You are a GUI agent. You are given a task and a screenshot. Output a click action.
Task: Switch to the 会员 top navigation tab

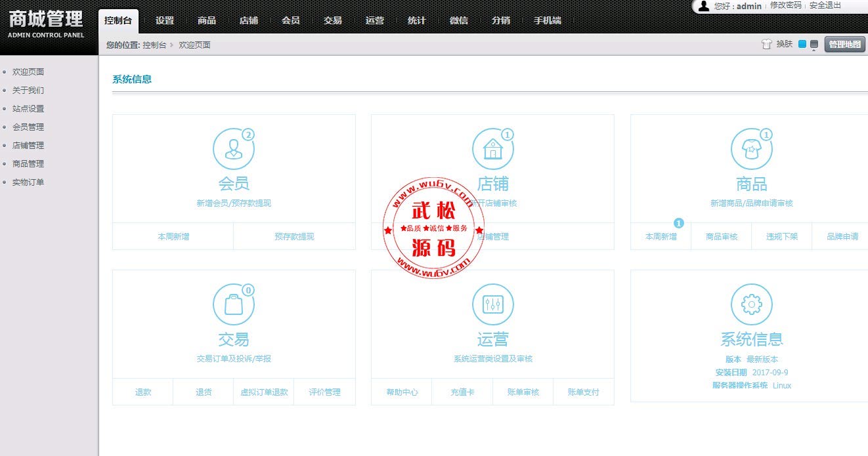click(291, 21)
